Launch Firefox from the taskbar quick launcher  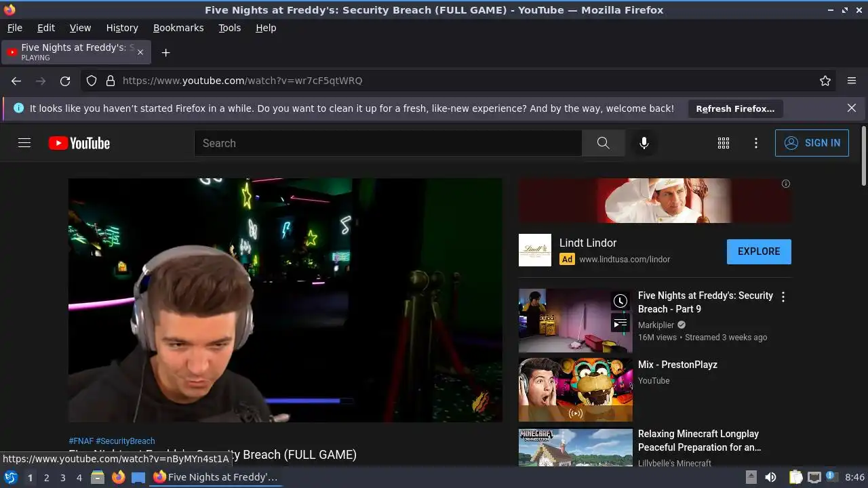coord(118,477)
